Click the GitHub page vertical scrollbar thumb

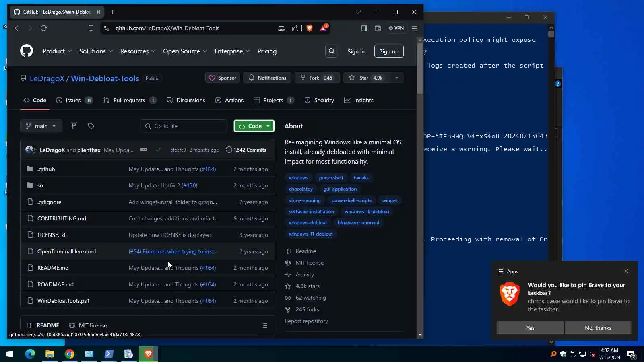[x=420, y=69]
